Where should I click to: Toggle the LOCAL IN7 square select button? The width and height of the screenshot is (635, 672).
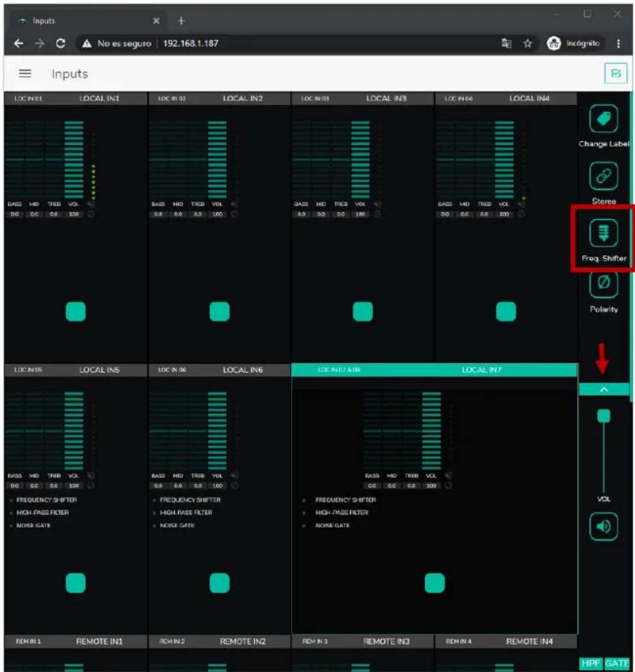435,583
